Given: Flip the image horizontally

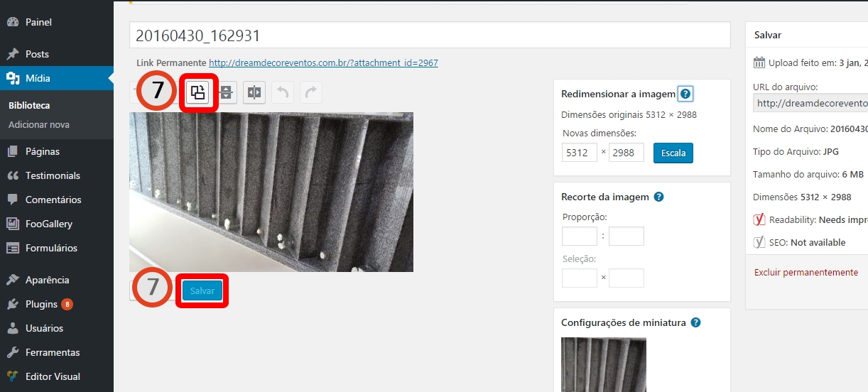Looking at the screenshot, I should coord(254,92).
